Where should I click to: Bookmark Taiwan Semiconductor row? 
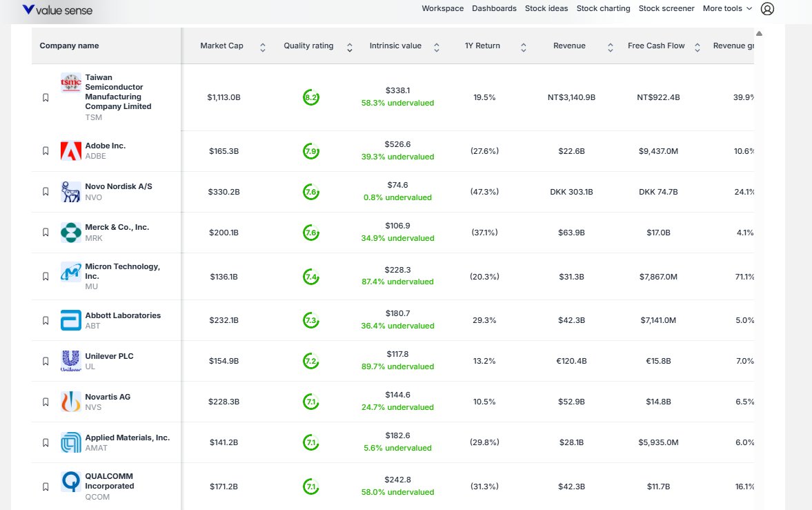(46, 97)
